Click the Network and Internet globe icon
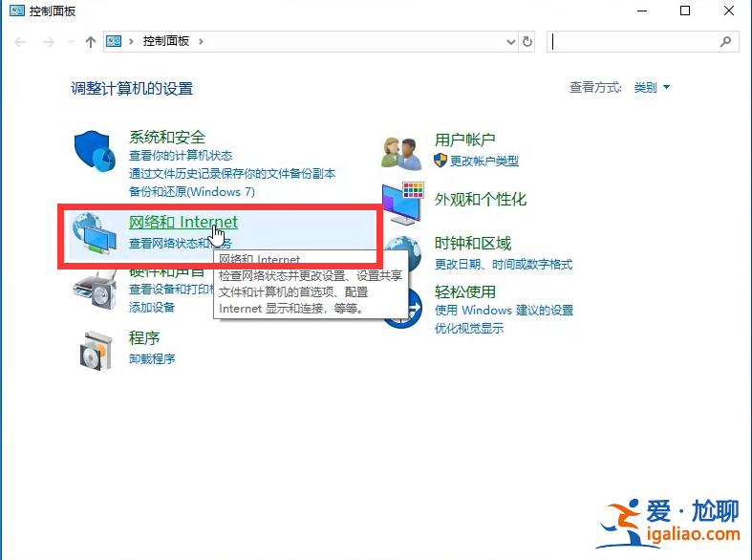Image resolution: width=752 pixels, height=560 pixels. 95,233
